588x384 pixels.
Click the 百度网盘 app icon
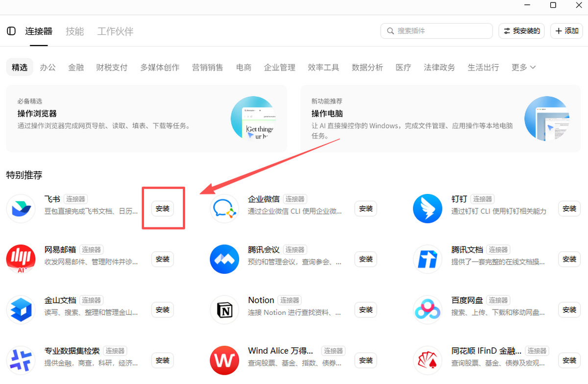[428, 310]
